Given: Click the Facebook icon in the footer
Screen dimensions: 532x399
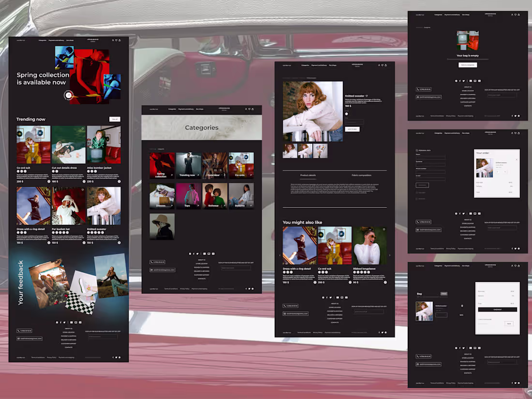Looking at the screenshot, I should [x=327, y=297].
